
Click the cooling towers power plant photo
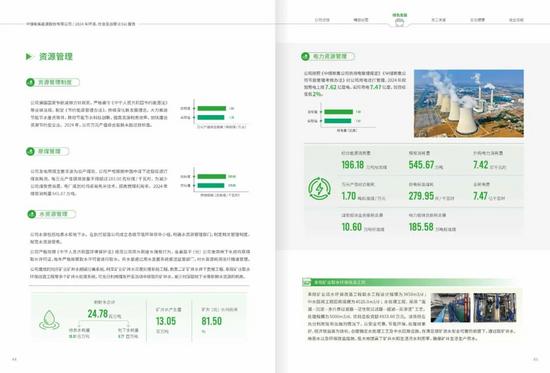pyautogui.click(x=469, y=103)
